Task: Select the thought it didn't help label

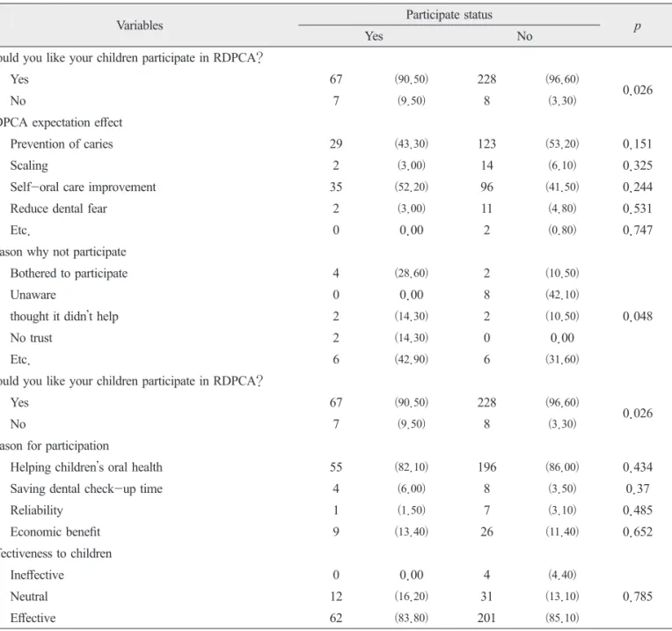Action: pos(64,316)
